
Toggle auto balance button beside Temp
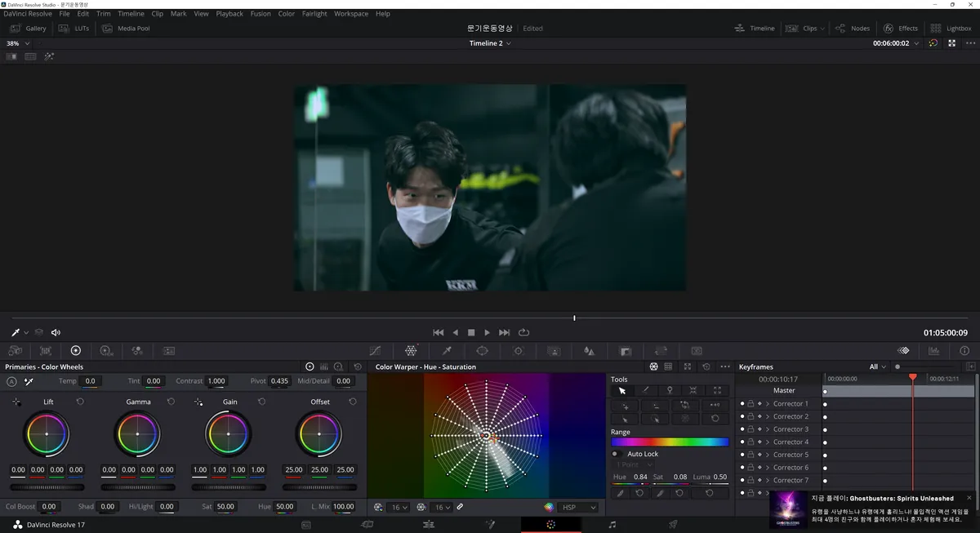[x=11, y=381]
